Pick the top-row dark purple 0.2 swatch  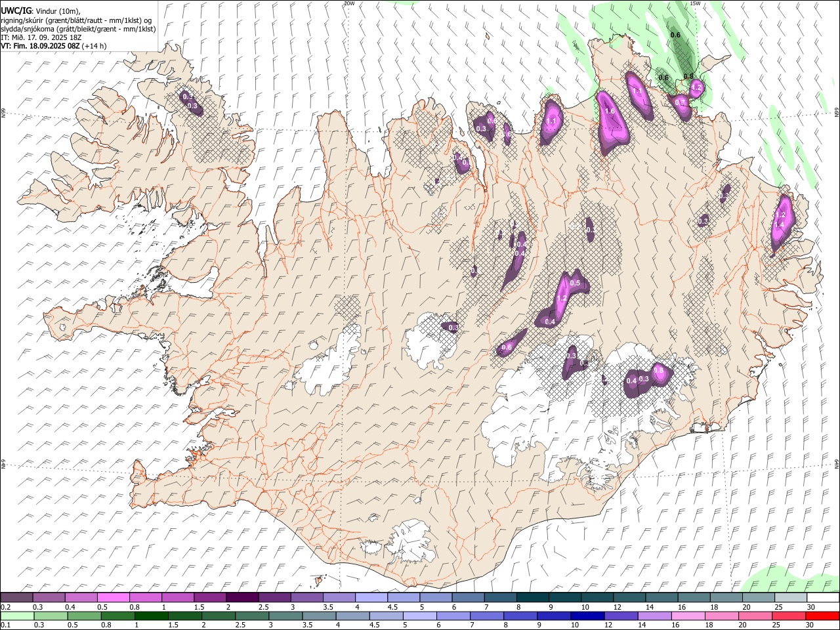point(16,598)
